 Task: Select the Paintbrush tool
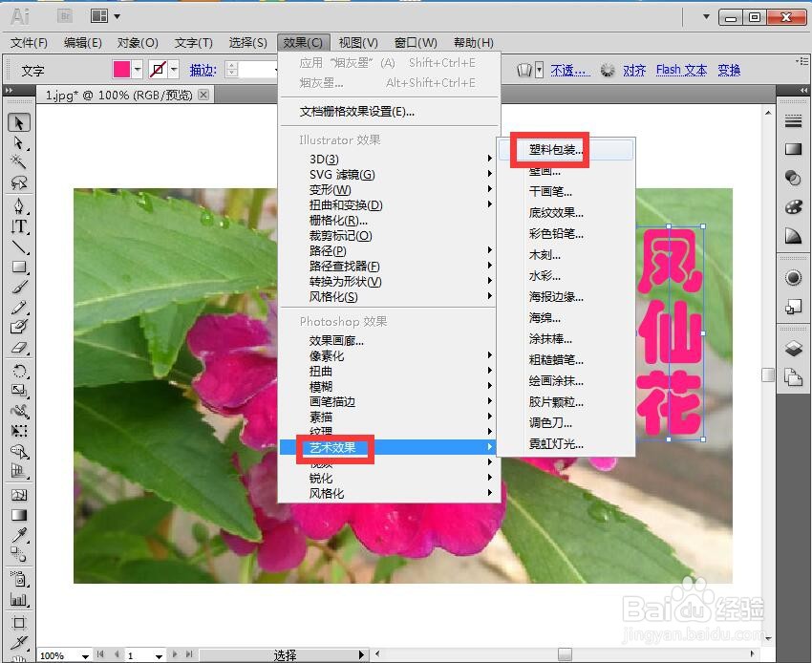(x=19, y=288)
